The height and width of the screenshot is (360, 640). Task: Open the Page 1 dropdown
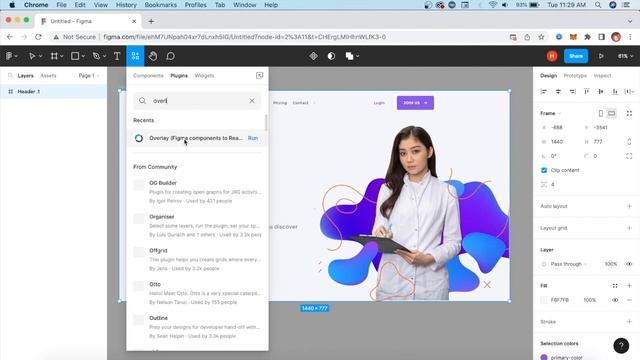point(89,76)
